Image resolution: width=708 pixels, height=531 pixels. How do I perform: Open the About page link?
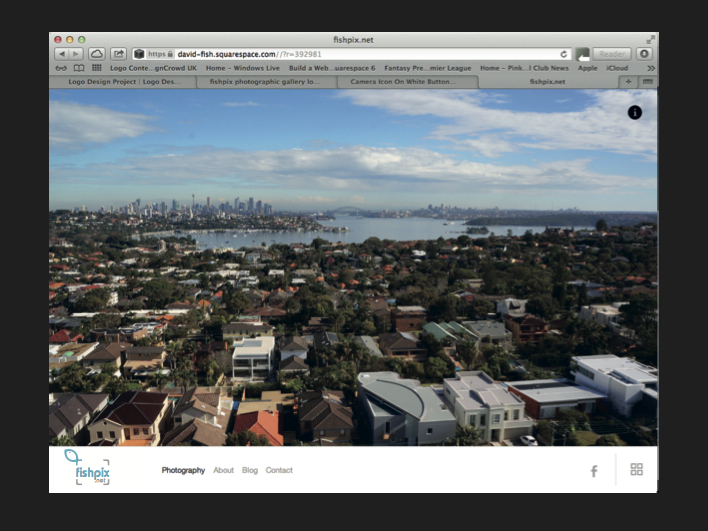223,470
